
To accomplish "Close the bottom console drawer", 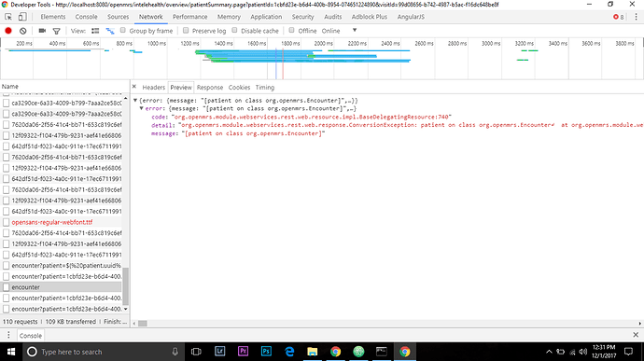I will pyautogui.click(x=636, y=335).
